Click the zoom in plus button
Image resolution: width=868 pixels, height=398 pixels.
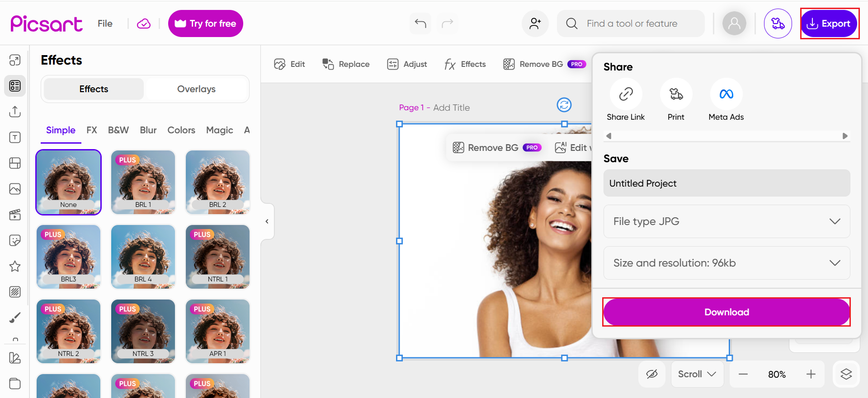click(x=811, y=374)
